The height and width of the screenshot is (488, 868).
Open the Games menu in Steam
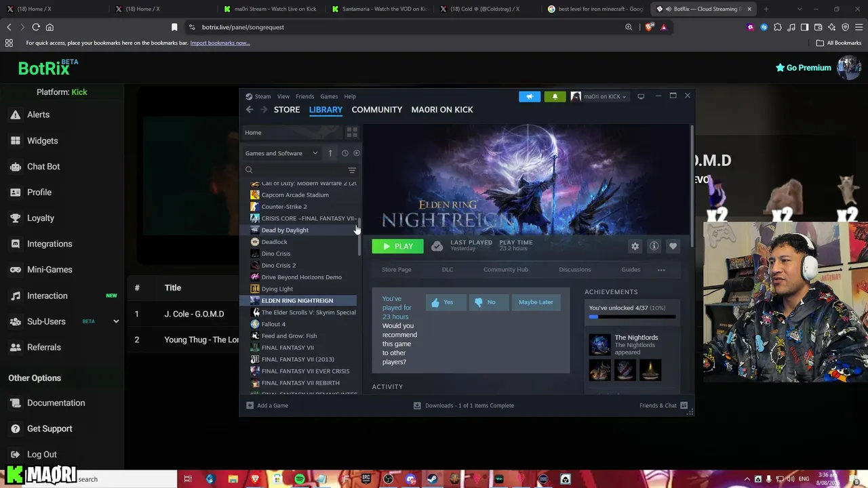(x=329, y=96)
